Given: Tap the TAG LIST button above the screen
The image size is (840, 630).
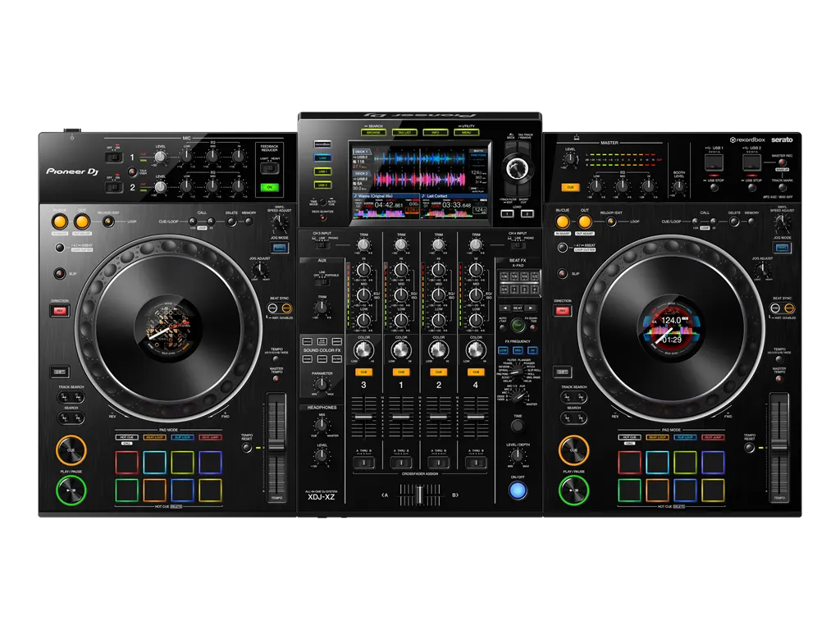Looking at the screenshot, I should tap(404, 132).
